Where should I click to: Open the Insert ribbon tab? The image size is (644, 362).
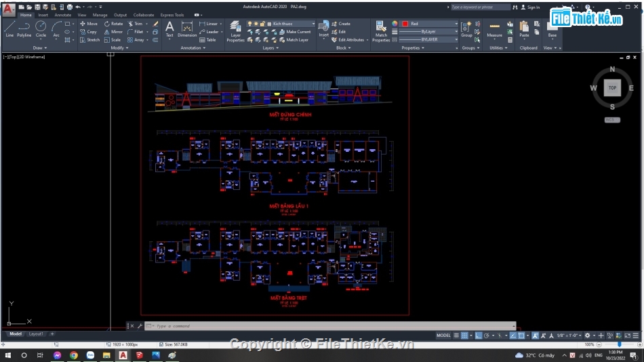pyautogui.click(x=43, y=15)
